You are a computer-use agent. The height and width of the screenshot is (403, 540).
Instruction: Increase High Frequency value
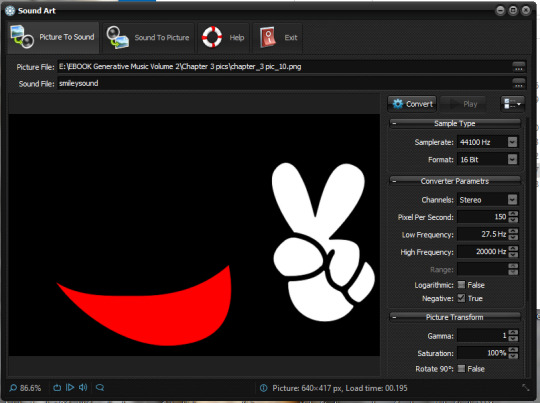click(x=513, y=249)
